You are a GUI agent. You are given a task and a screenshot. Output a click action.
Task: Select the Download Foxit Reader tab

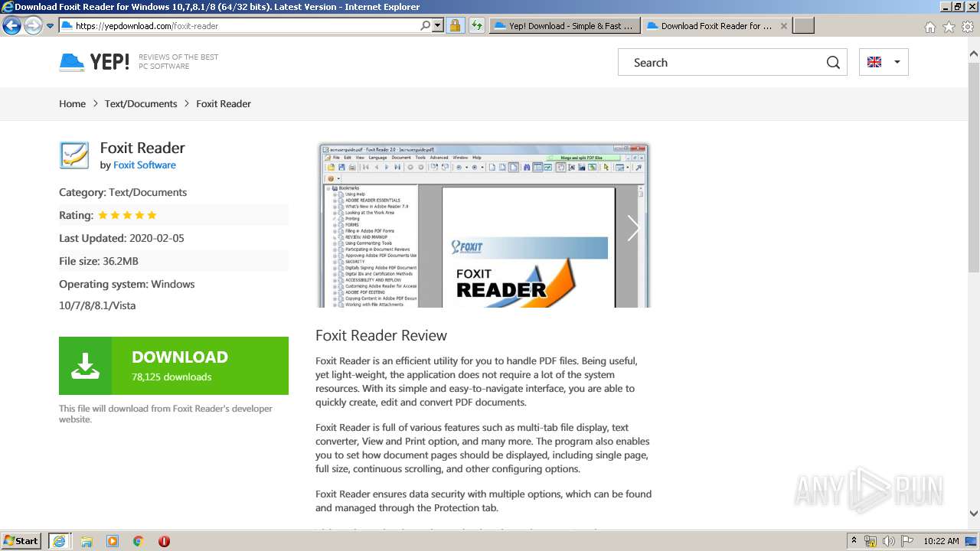tap(708, 26)
